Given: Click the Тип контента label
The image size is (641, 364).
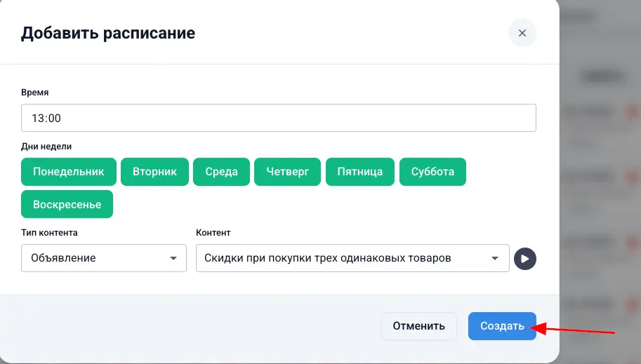Looking at the screenshot, I should pos(49,232).
